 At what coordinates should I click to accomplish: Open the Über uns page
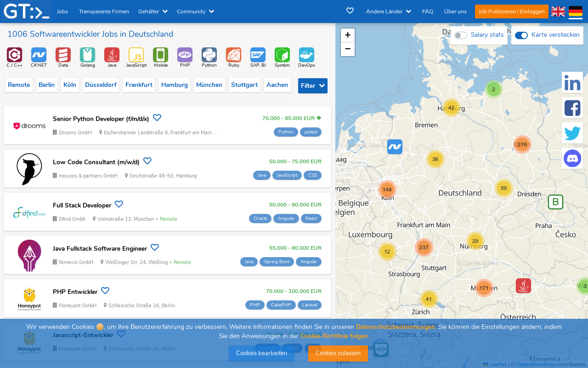tap(455, 11)
